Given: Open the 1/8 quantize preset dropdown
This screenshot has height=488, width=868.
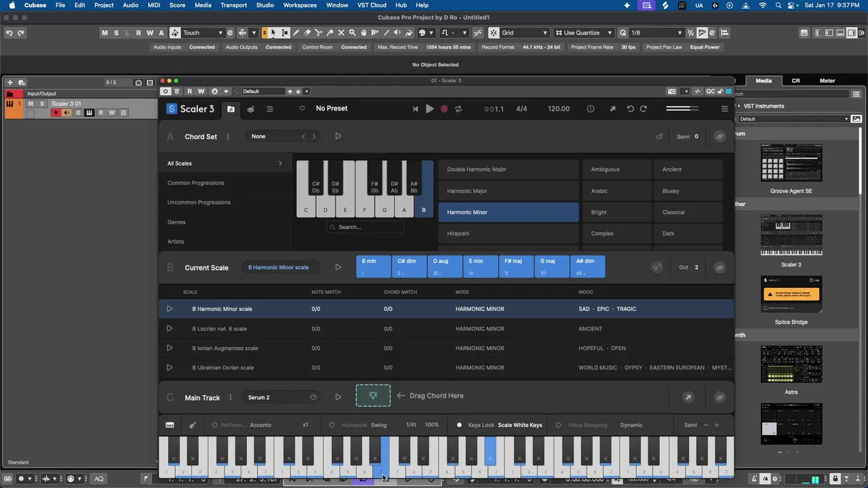Looking at the screenshot, I should pyautogui.click(x=656, y=33).
